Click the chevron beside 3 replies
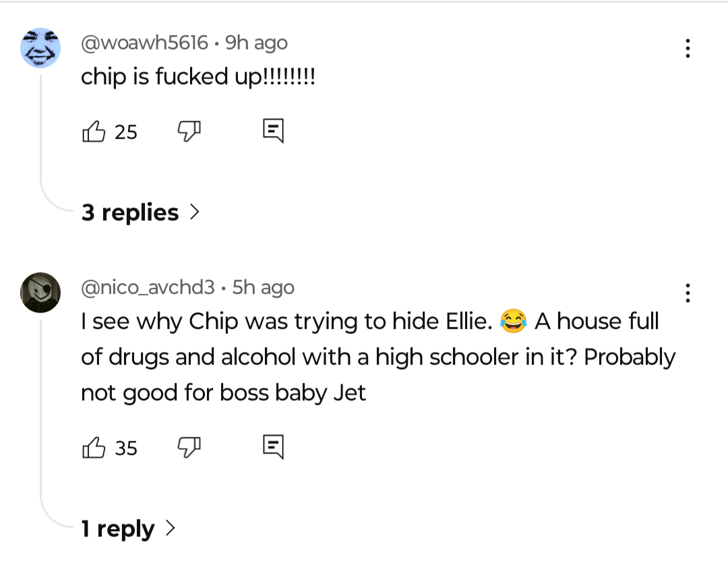Viewport: 728px width, 575px height. pos(195,212)
